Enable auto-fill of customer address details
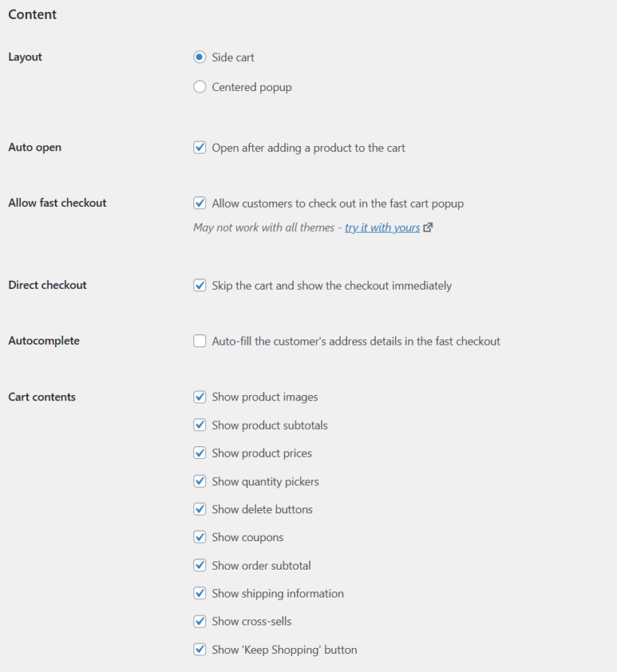 [199, 341]
